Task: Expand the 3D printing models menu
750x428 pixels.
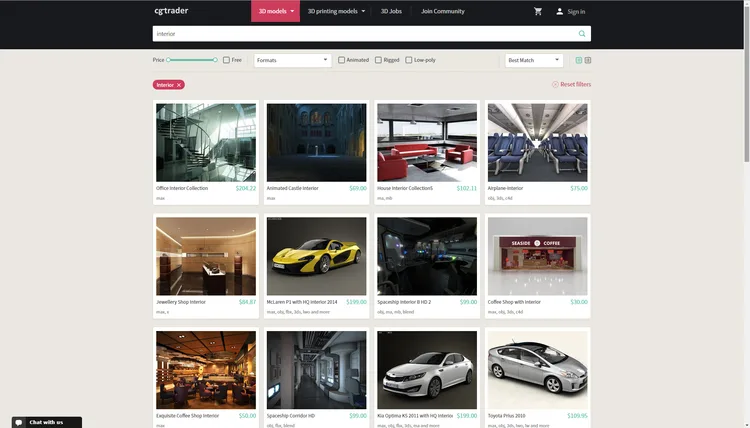Action: coord(336,11)
